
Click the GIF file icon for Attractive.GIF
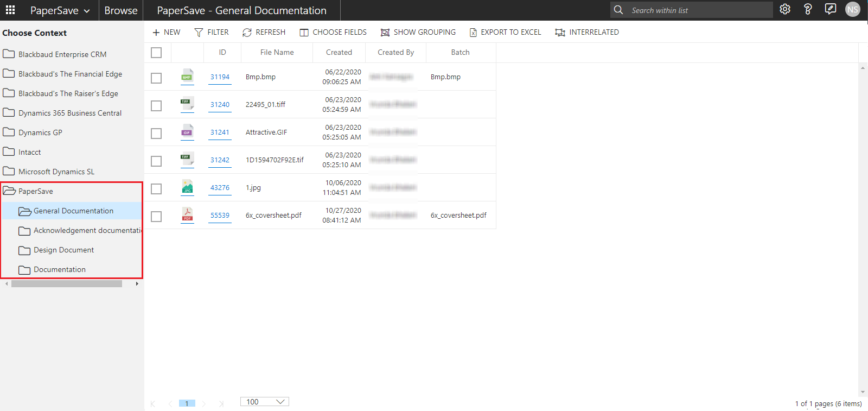pyautogui.click(x=187, y=132)
